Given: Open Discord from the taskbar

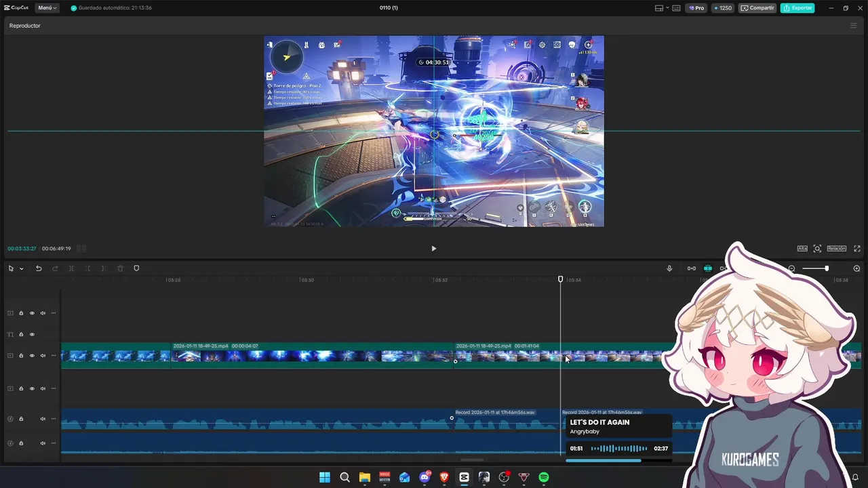Looking at the screenshot, I should (x=425, y=477).
